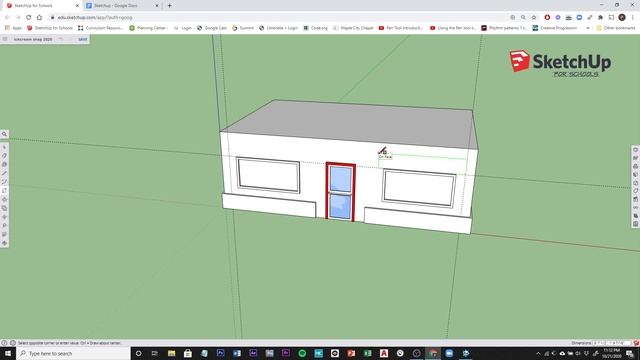Open the Scenes panel icon
640x360 pixels.
point(636,199)
